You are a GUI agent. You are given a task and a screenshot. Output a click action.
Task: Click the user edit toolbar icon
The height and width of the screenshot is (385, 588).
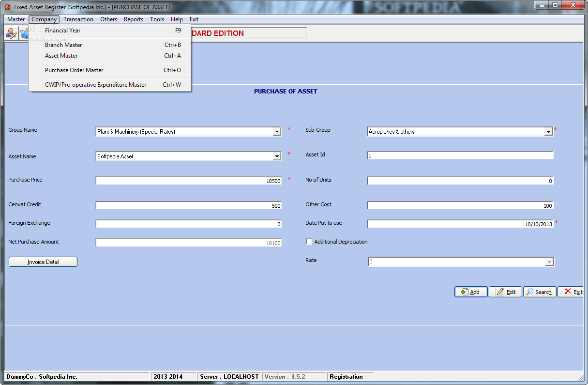(11, 33)
